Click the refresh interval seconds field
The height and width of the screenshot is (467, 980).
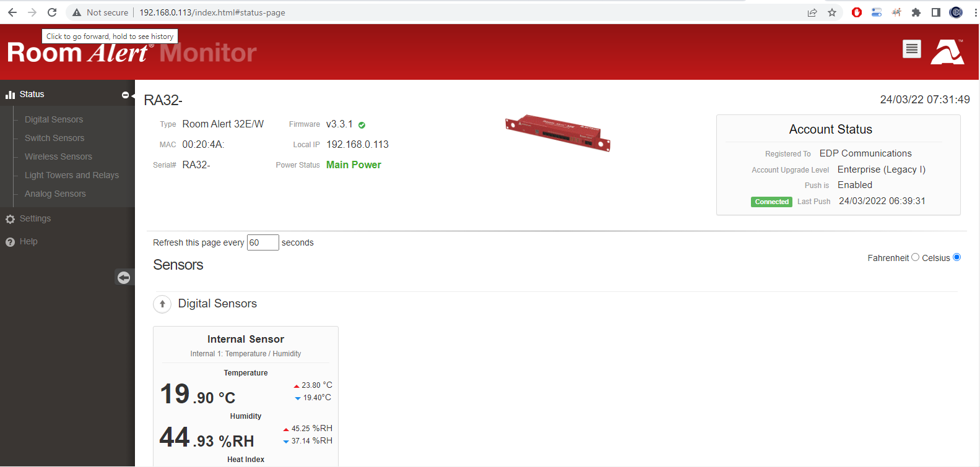tap(263, 242)
